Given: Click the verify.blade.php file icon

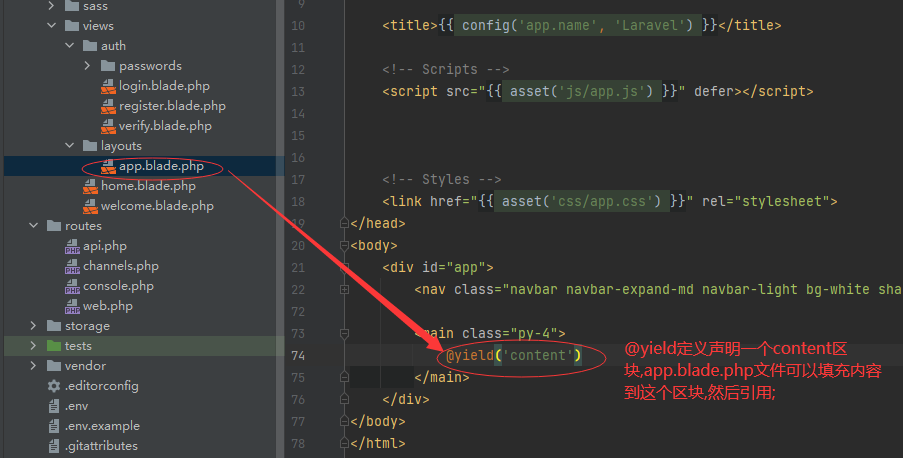Looking at the screenshot, I should 108,126.
